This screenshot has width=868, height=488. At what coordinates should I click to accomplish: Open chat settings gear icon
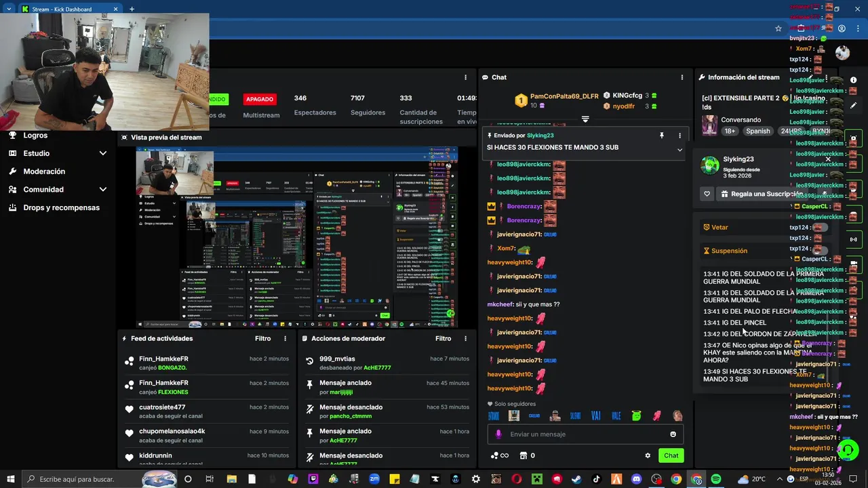648,455
